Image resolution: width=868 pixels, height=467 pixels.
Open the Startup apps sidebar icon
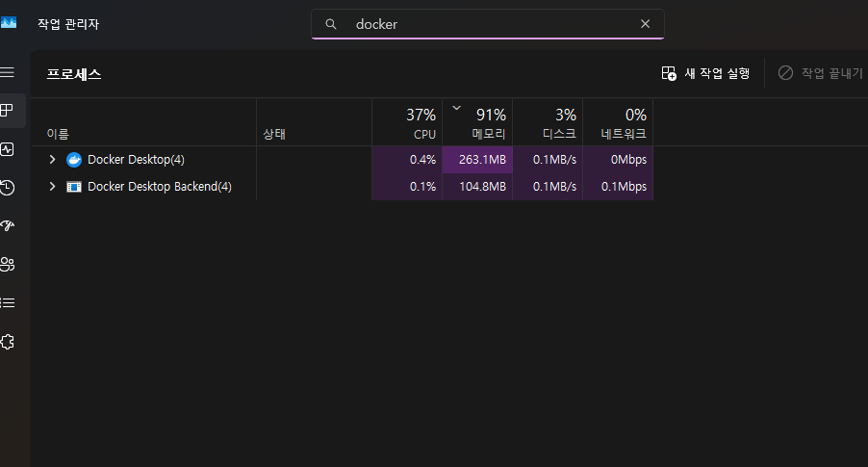[x=7, y=225]
